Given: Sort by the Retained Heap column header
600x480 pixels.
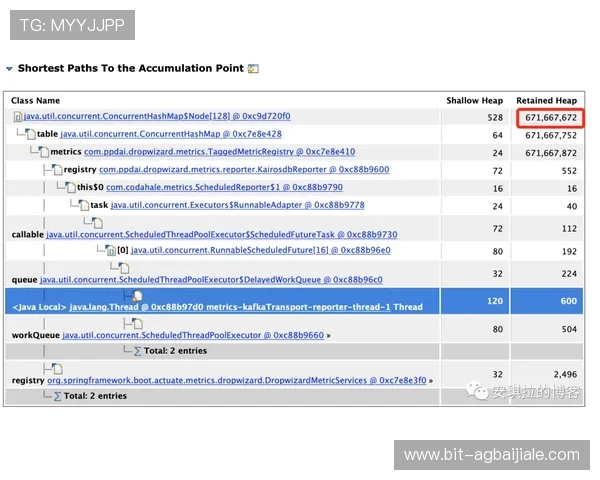Looking at the screenshot, I should 546,101.
